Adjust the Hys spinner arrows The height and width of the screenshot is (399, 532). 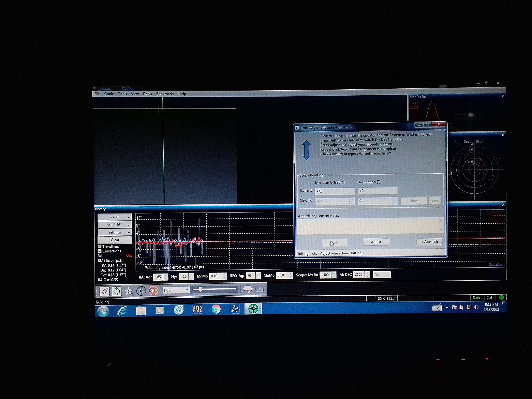(192, 276)
